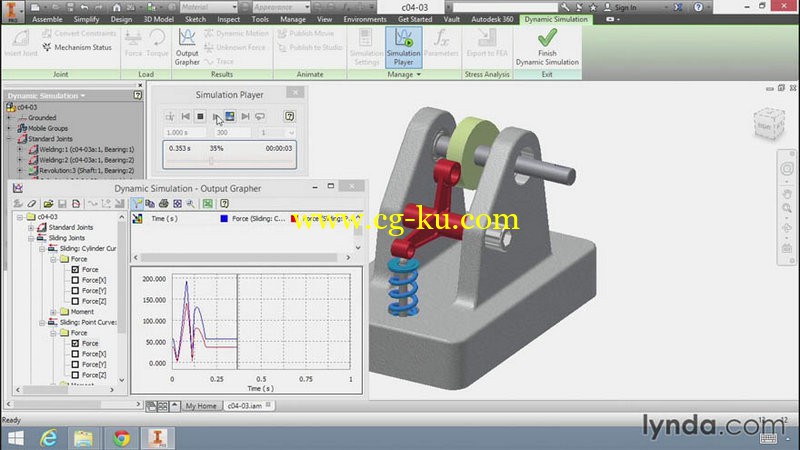Select Welding:1 joint in browser

[x=86, y=149]
